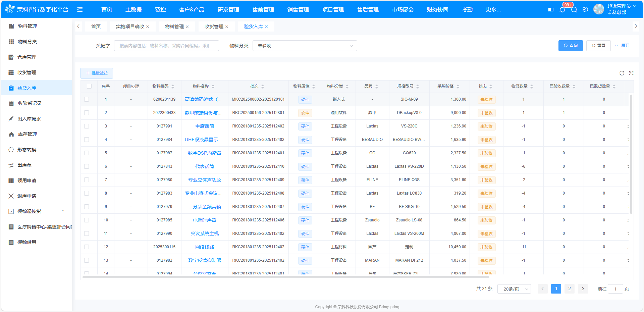Open the 项目管理 top menu
The height and width of the screenshot is (312, 644).
pos(333,10)
